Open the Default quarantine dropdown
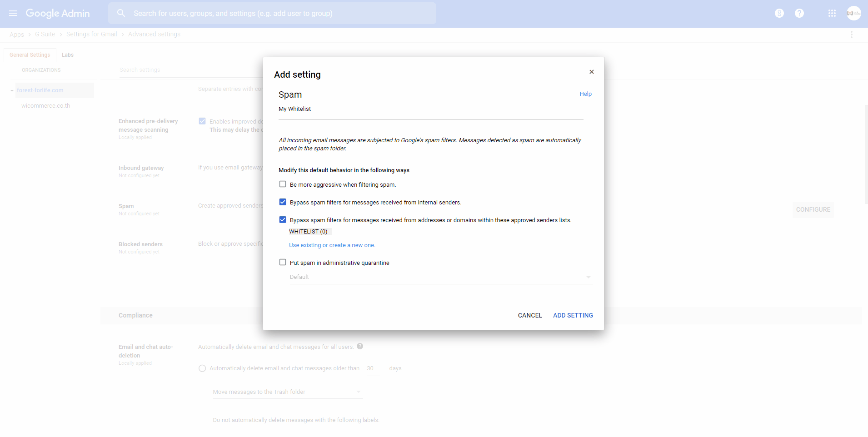 [x=441, y=277]
